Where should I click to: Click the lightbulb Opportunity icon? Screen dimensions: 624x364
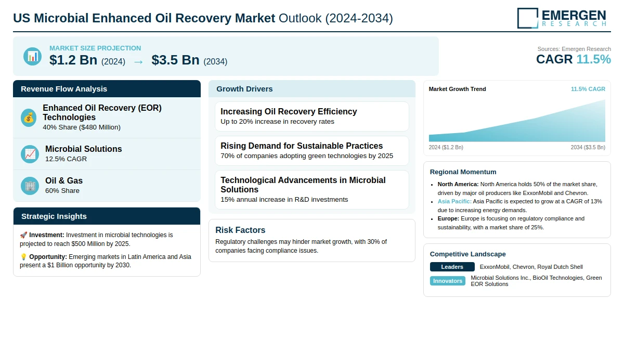click(x=23, y=257)
